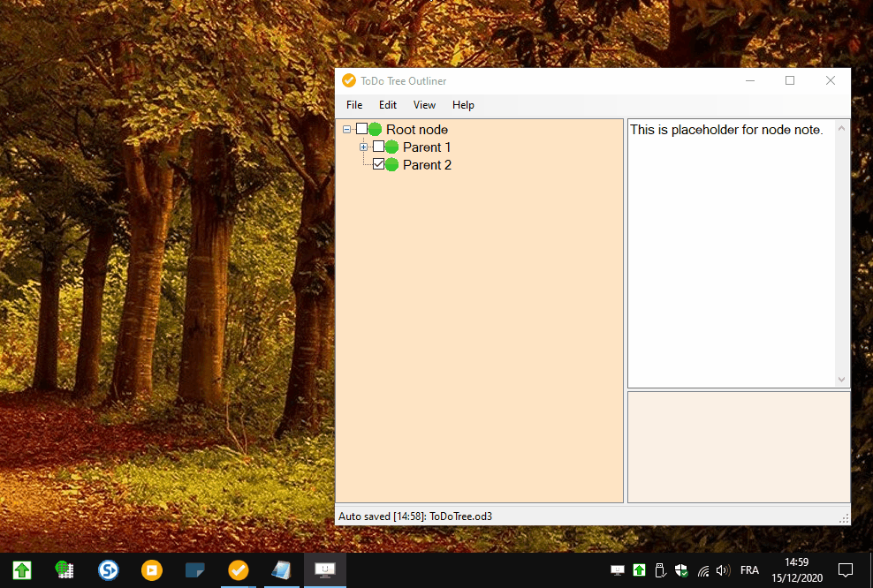Check the Root node checkbox

[362, 129]
